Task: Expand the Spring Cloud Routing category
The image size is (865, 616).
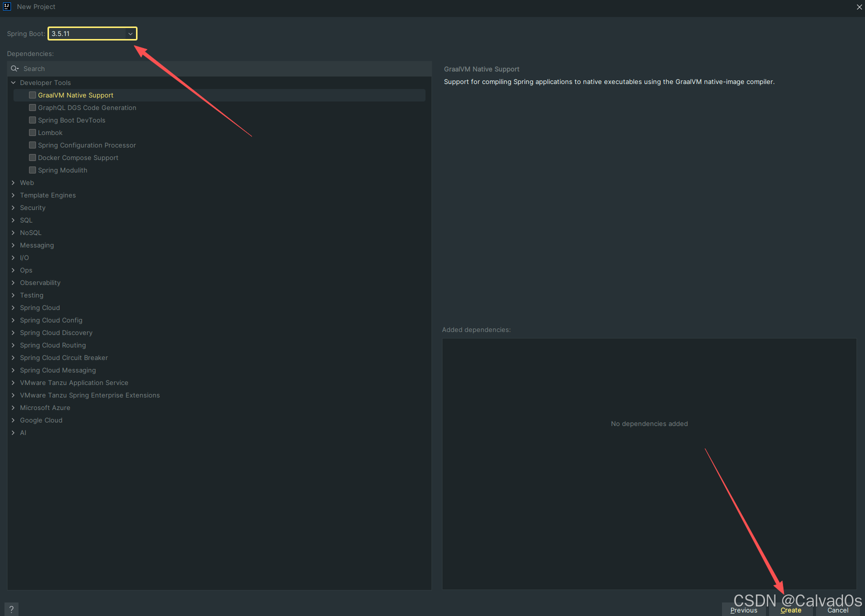Action: 13,345
